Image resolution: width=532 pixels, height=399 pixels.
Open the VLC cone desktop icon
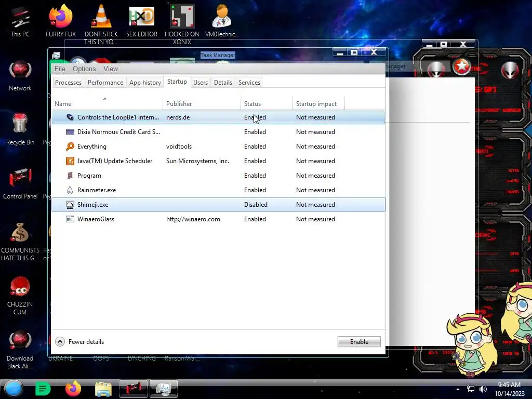(x=101, y=24)
